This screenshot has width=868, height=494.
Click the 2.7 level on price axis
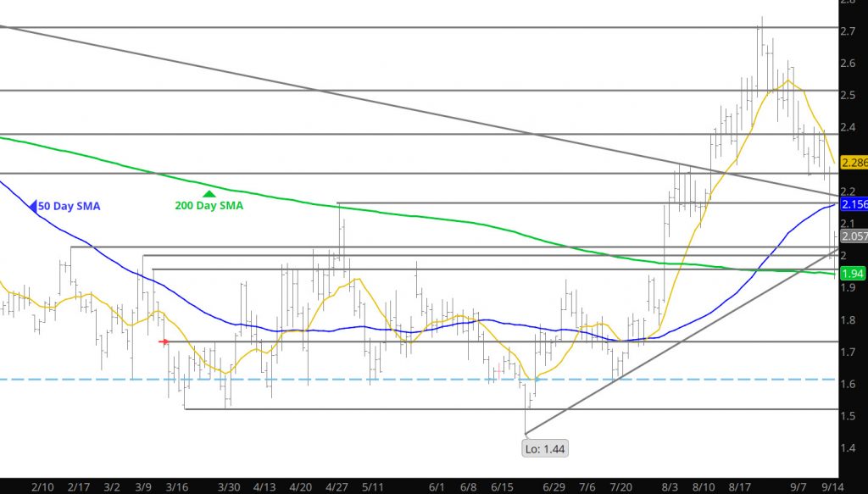coord(847,31)
